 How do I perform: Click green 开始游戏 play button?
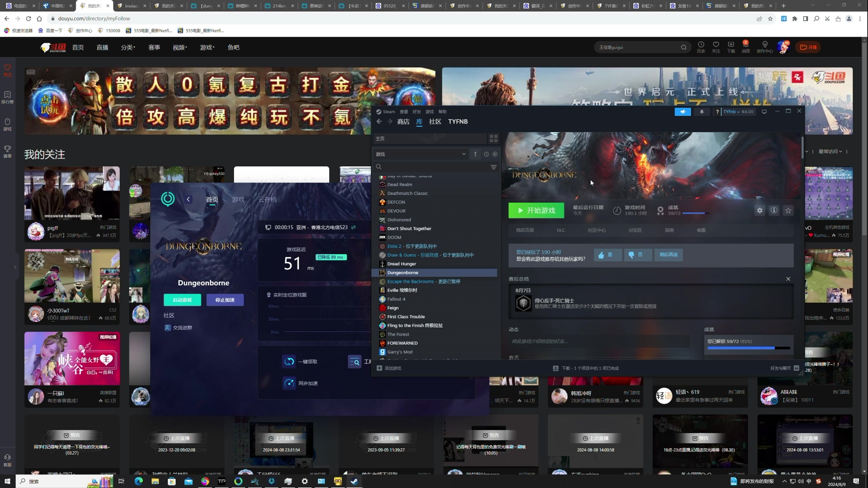click(x=536, y=211)
